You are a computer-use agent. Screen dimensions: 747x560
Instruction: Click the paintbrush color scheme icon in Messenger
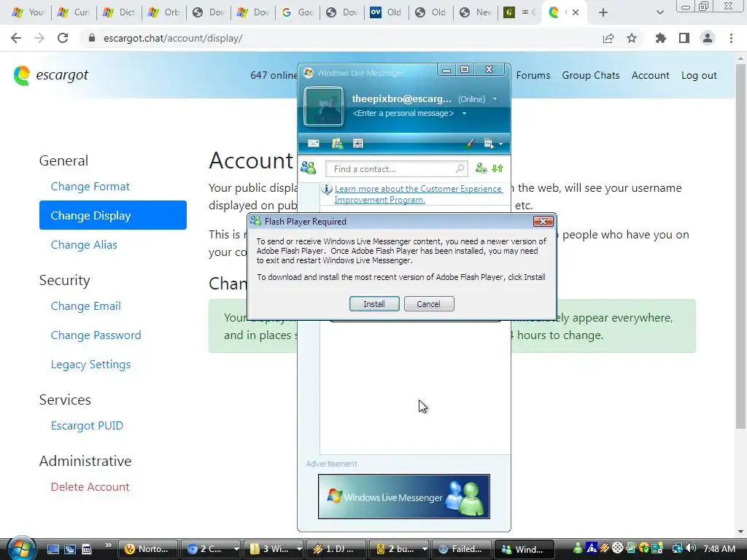click(x=469, y=144)
